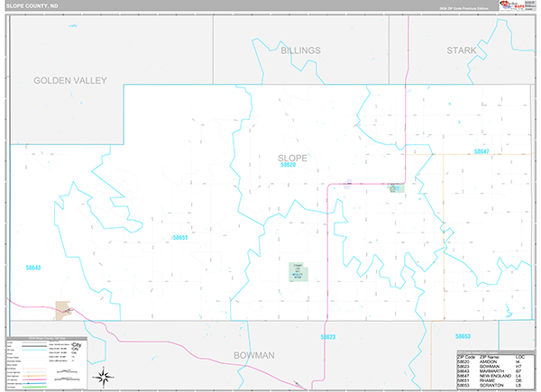Click the BILLINGS county label
This screenshot has height=392, width=541.
pos(300,50)
